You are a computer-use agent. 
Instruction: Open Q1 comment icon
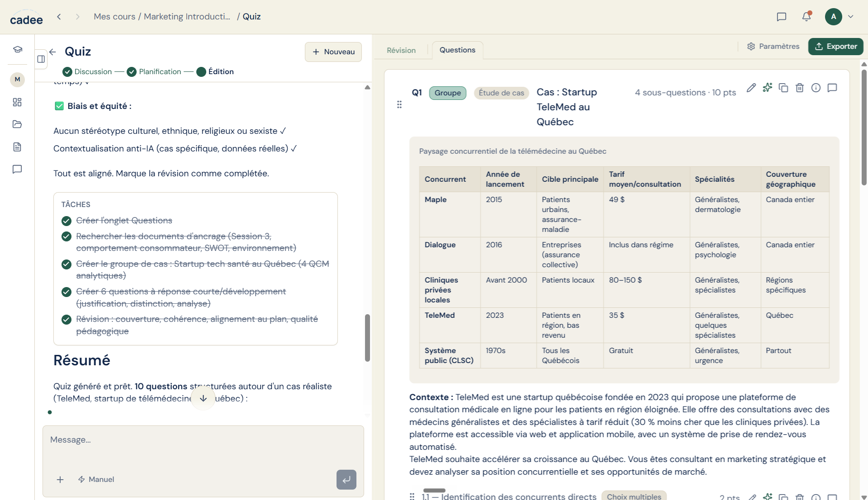tap(832, 88)
